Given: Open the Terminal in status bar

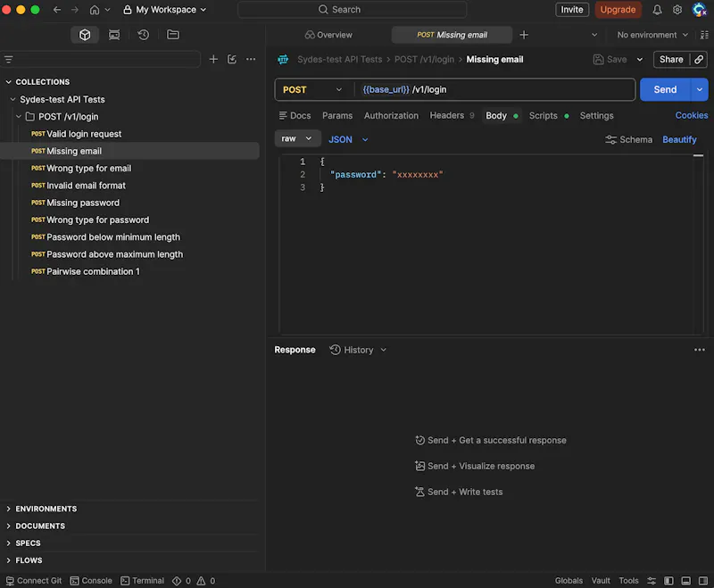Looking at the screenshot, I should pyautogui.click(x=143, y=581).
